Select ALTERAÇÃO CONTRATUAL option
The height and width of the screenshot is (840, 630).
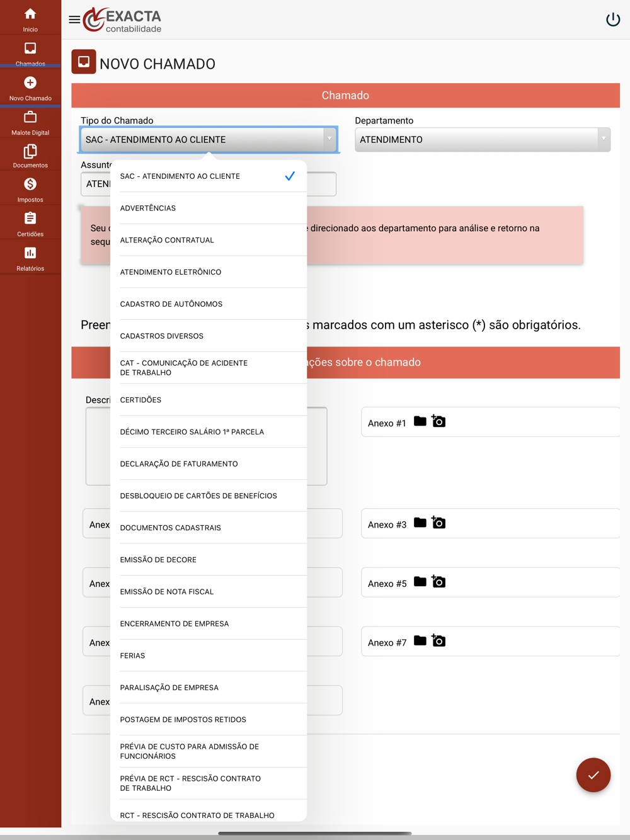[x=209, y=241]
